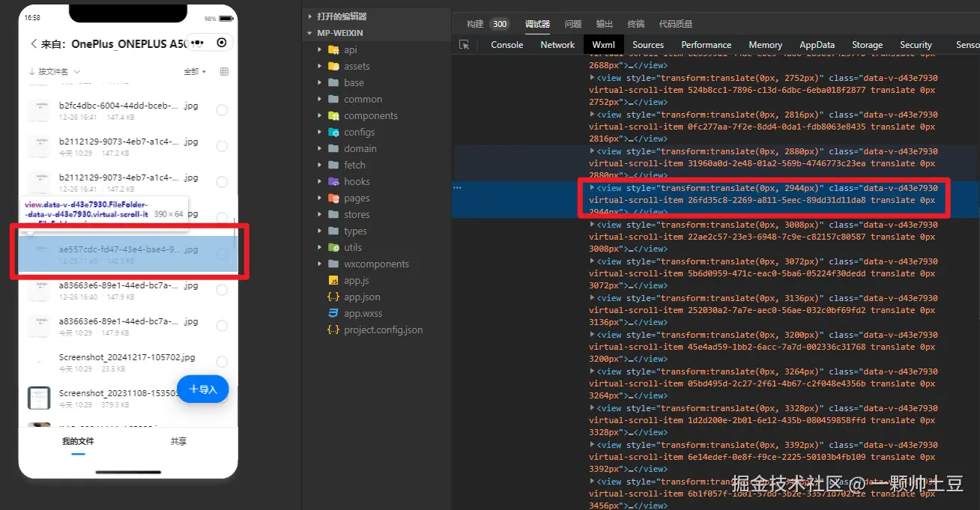Collapse the 打开的编辑器 section

310,16
